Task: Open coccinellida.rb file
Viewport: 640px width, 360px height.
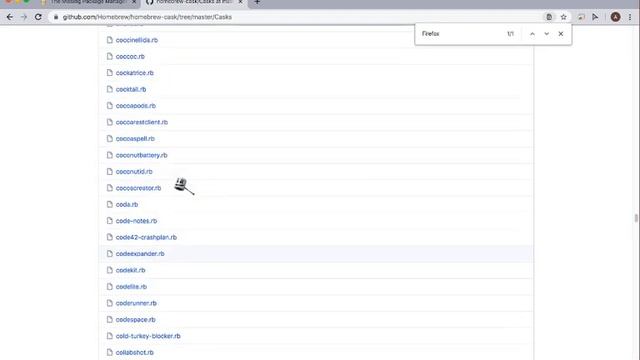Action: pos(137,40)
